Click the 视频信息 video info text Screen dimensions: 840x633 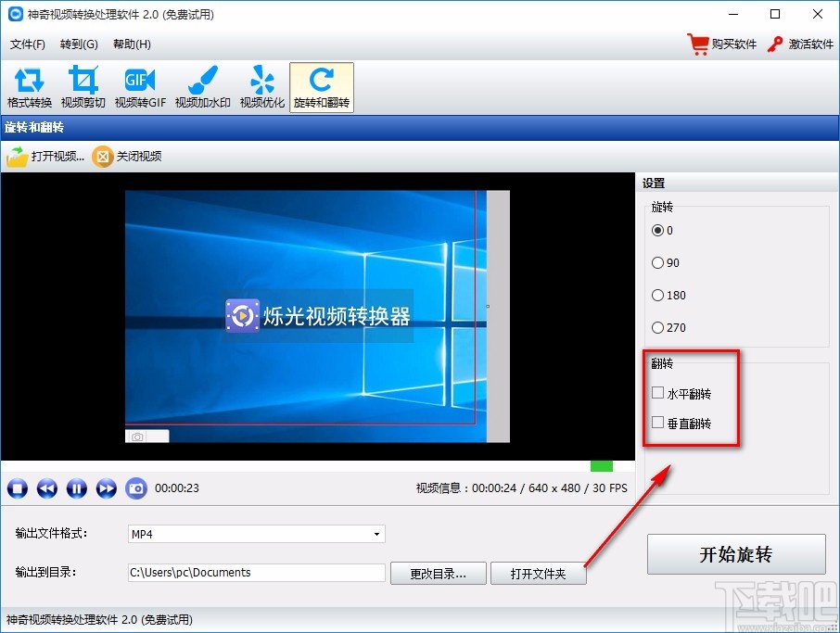click(521, 488)
